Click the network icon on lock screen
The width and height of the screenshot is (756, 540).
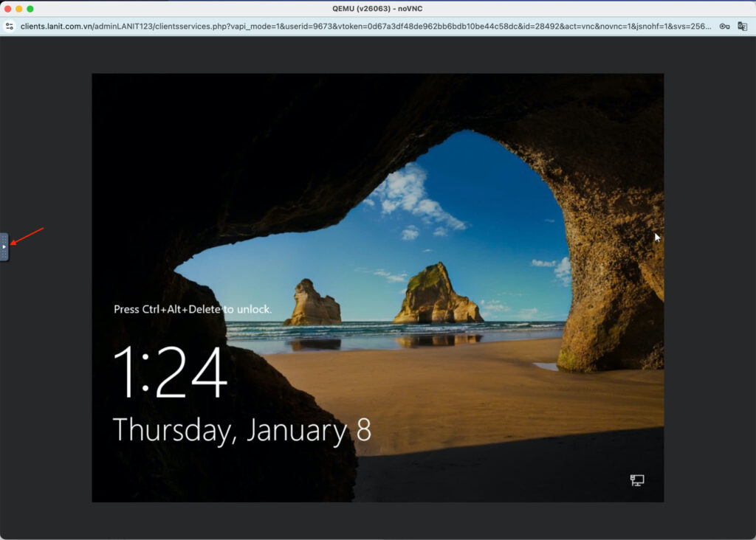[636, 480]
